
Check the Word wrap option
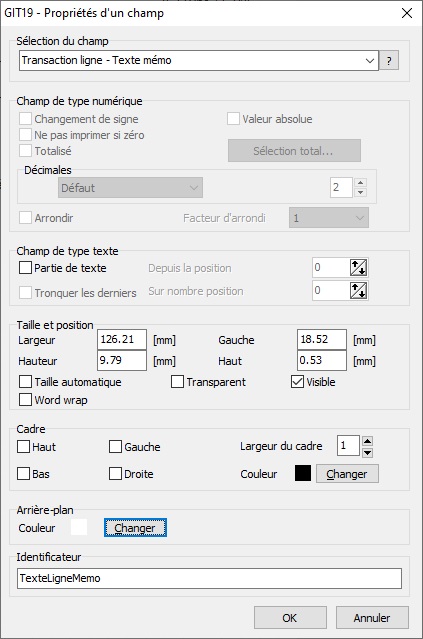(x=25, y=400)
